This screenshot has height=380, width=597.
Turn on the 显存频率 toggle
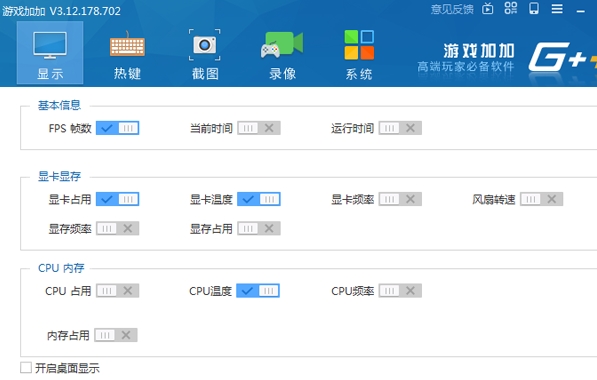click(x=118, y=228)
